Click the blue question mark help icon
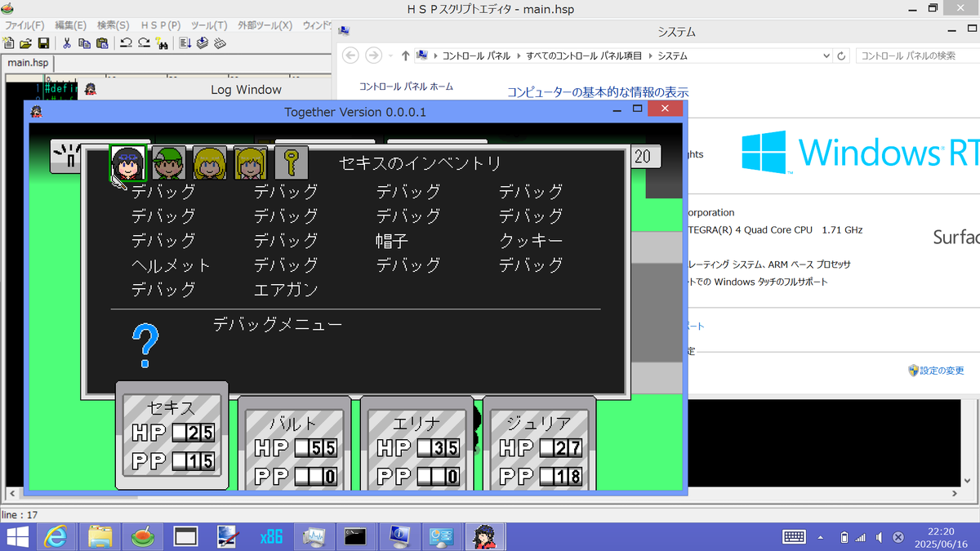This screenshot has width=980, height=551. point(145,345)
